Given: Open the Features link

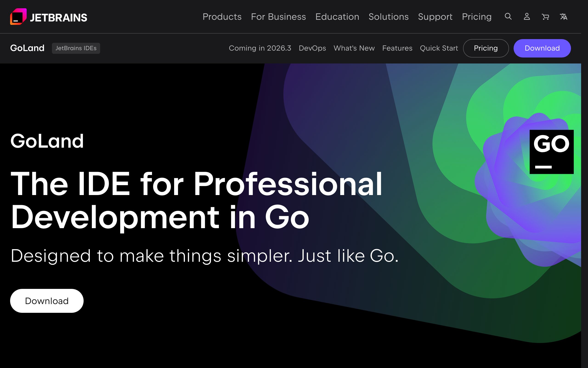Looking at the screenshot, I should (397, 48).
